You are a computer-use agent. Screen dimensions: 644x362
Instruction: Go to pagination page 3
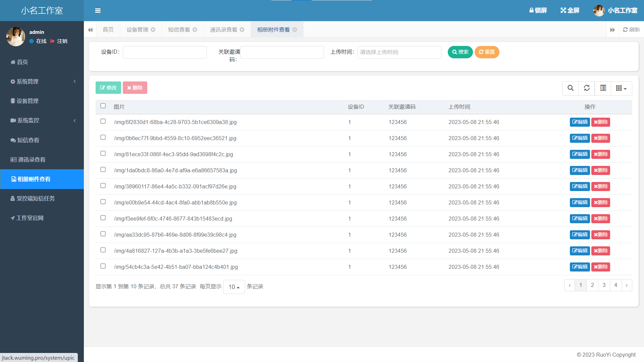[x=604, y=285]
